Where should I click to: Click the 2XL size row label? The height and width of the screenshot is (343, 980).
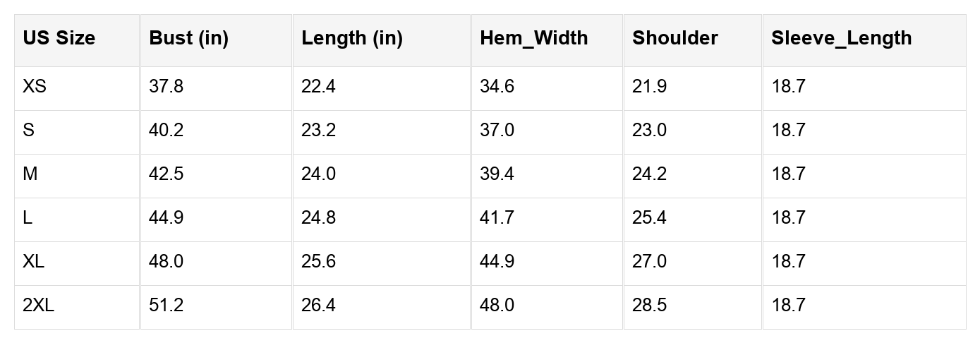pyautogui.click(x=38, y=306)
